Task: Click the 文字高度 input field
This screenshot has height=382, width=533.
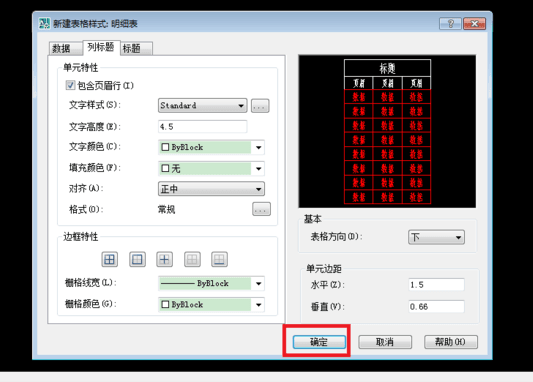Action: (203, 126)
